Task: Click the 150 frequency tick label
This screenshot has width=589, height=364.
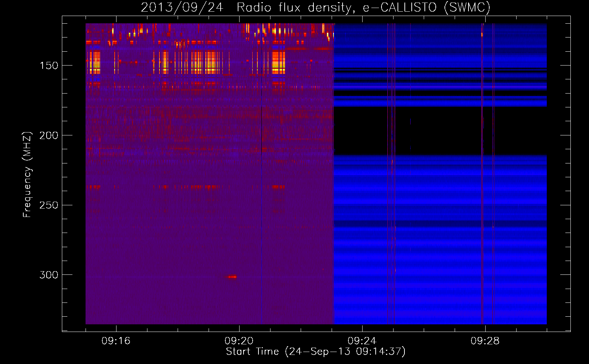Action: (49, 66)
